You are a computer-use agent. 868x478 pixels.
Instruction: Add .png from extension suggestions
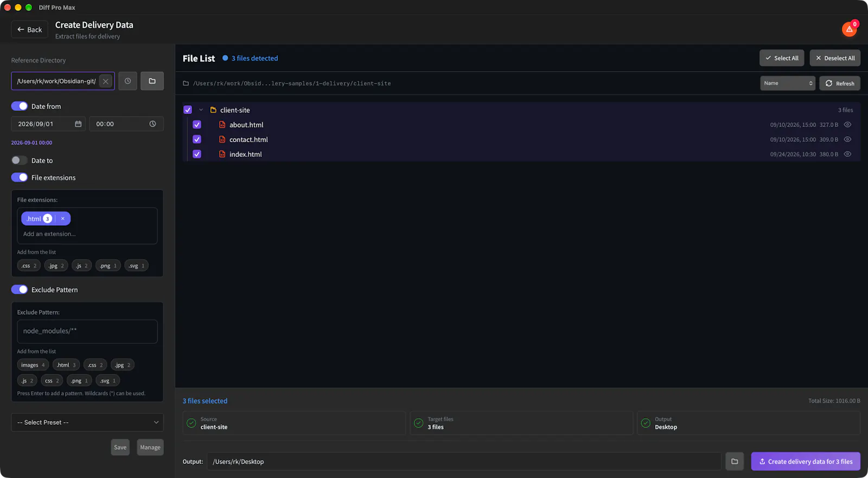tap(108, 266)
